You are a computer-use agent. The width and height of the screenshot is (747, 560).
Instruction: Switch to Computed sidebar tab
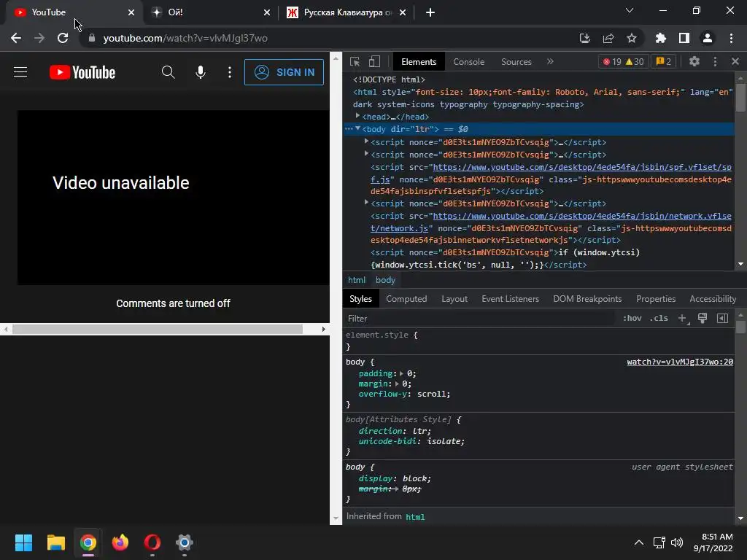tap(406, 298)
